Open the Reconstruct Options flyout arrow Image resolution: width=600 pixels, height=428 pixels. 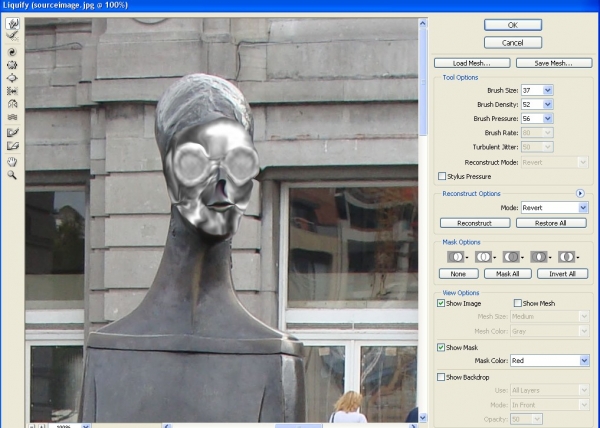point(580,194)
